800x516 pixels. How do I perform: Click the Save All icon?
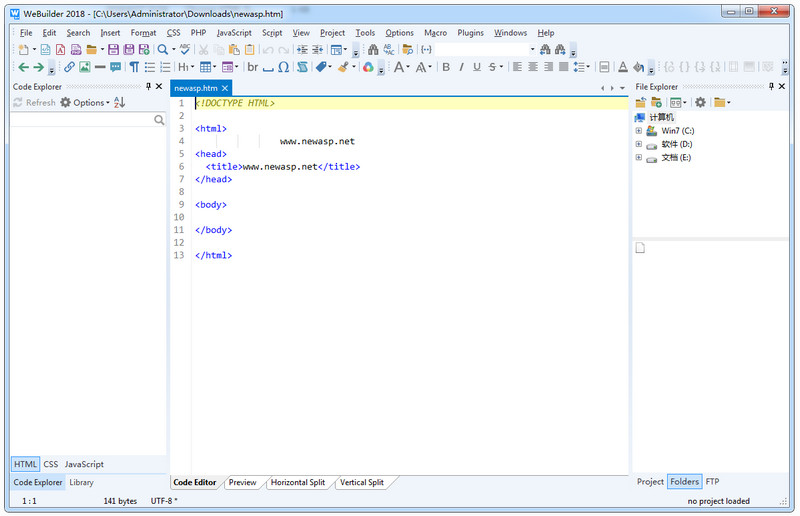click(129, 50)
